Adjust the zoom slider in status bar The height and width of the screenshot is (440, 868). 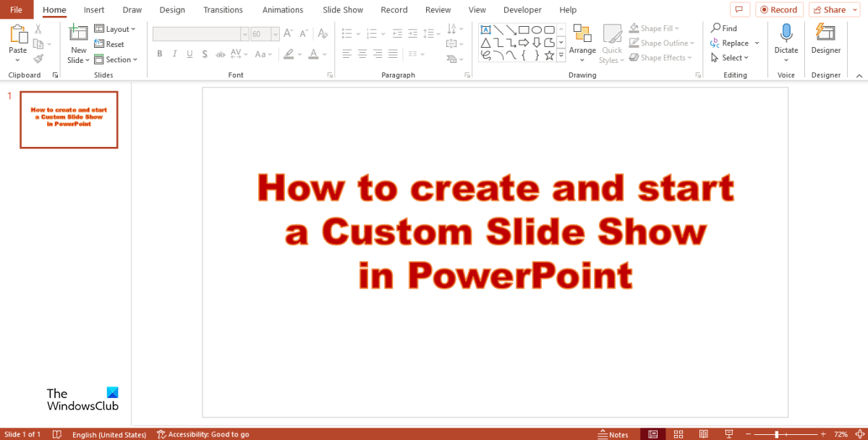[777, 434]
